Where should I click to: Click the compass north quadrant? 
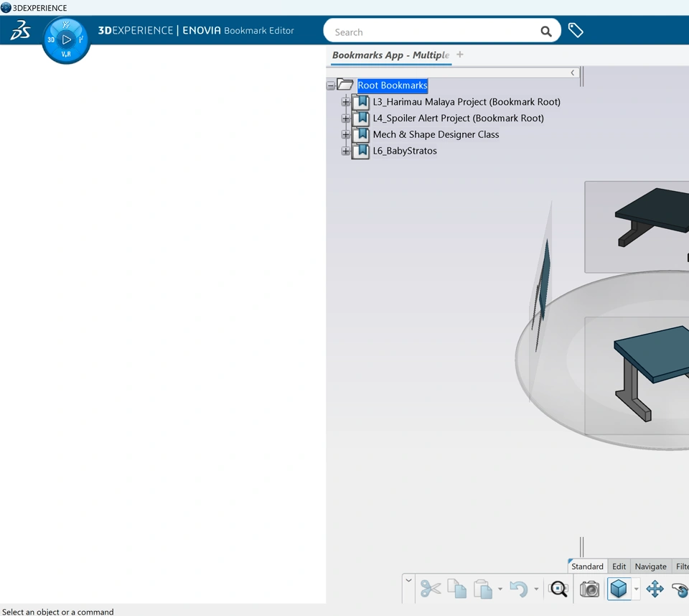[66, 25]
